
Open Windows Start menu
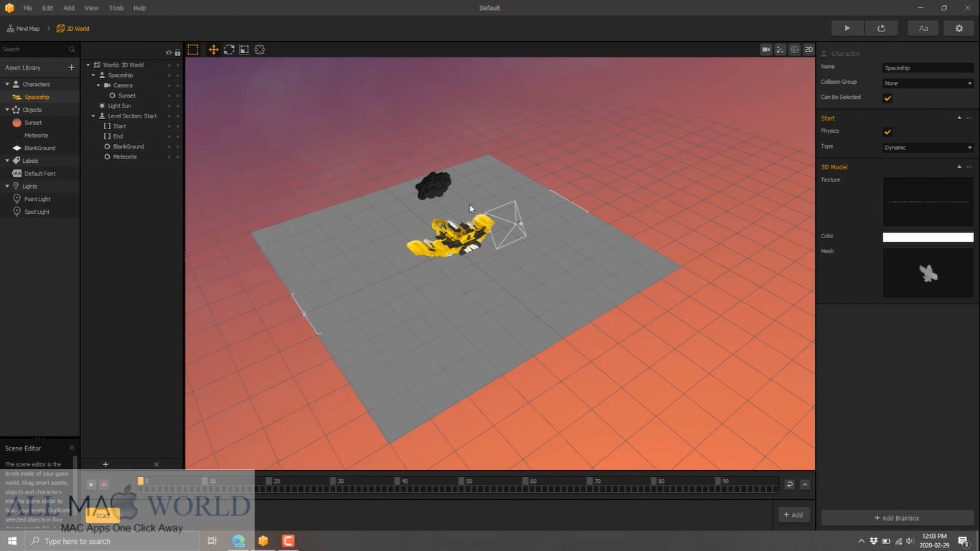click(12, 541)
